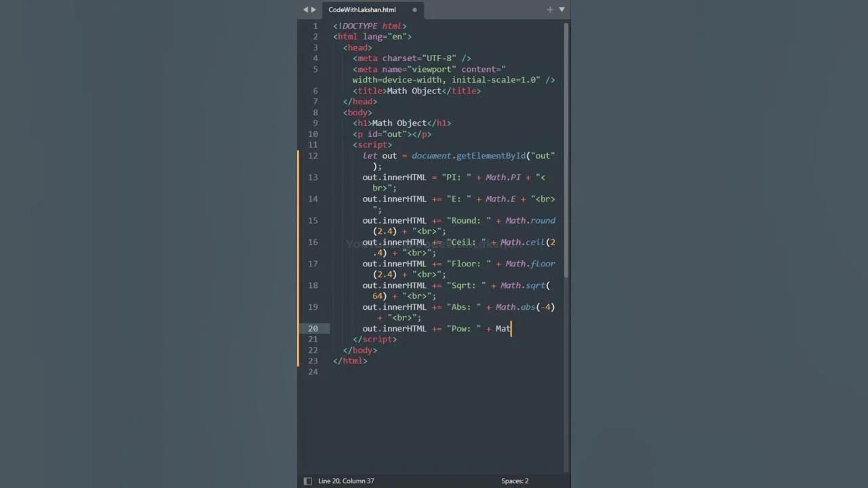Select the CodeWithLakshan.html tab
Viewport: 868px width, 488px height.
click(362, 10)
